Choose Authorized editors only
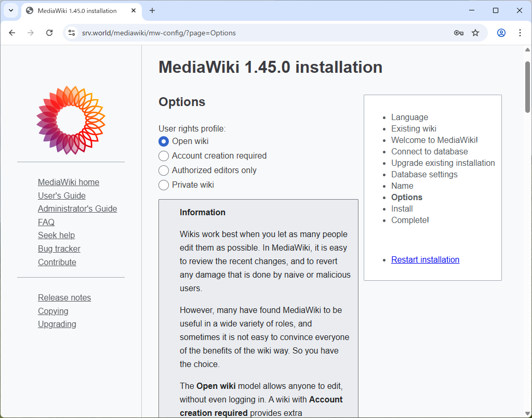532x418 pixels. [164, 170]
